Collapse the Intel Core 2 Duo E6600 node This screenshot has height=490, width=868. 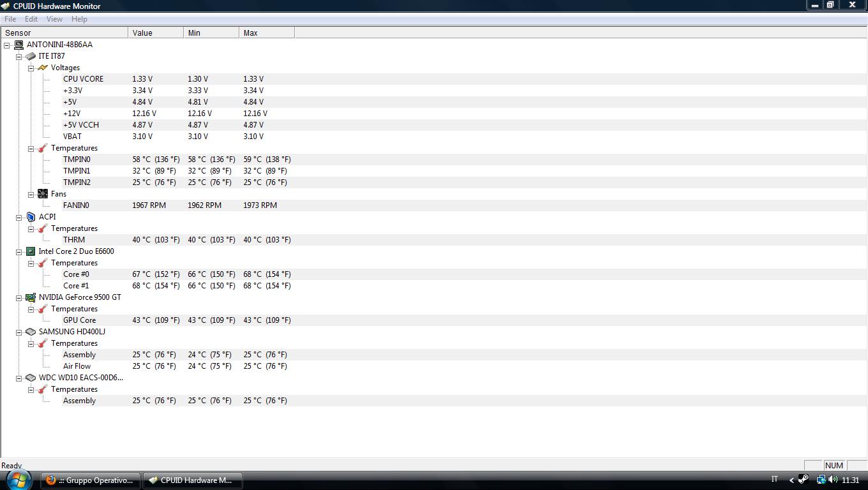tap(19, 252)
